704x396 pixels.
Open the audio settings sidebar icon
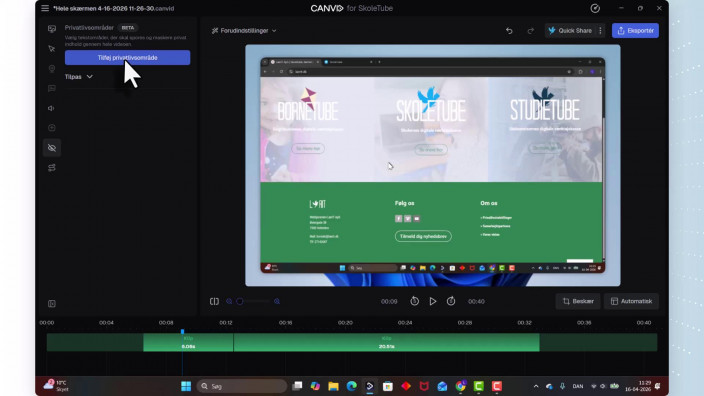pos(52,108)
